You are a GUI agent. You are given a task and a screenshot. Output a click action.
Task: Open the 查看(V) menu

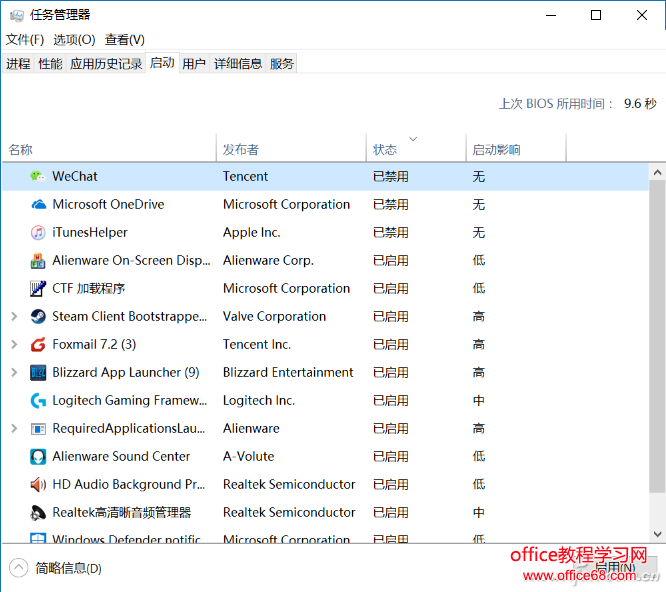coord(125,39)
